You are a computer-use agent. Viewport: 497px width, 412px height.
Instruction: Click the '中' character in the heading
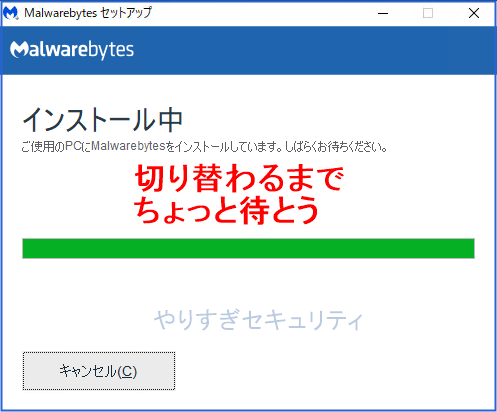[170, 120]
